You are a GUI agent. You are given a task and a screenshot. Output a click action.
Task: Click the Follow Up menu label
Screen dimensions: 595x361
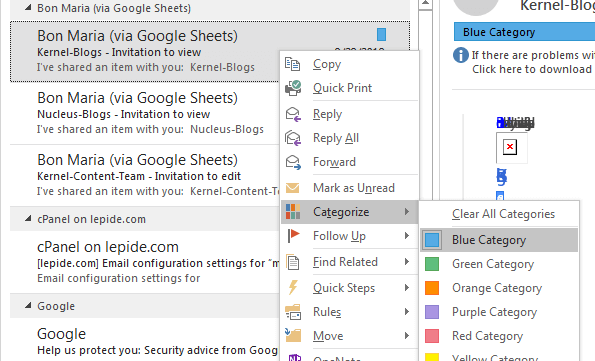pos(339,236)
